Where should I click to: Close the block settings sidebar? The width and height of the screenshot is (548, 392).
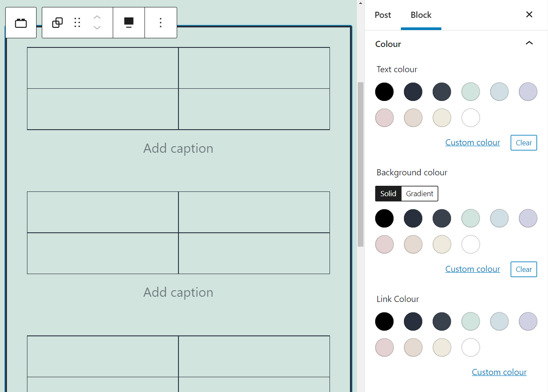[x=529, y=14]
